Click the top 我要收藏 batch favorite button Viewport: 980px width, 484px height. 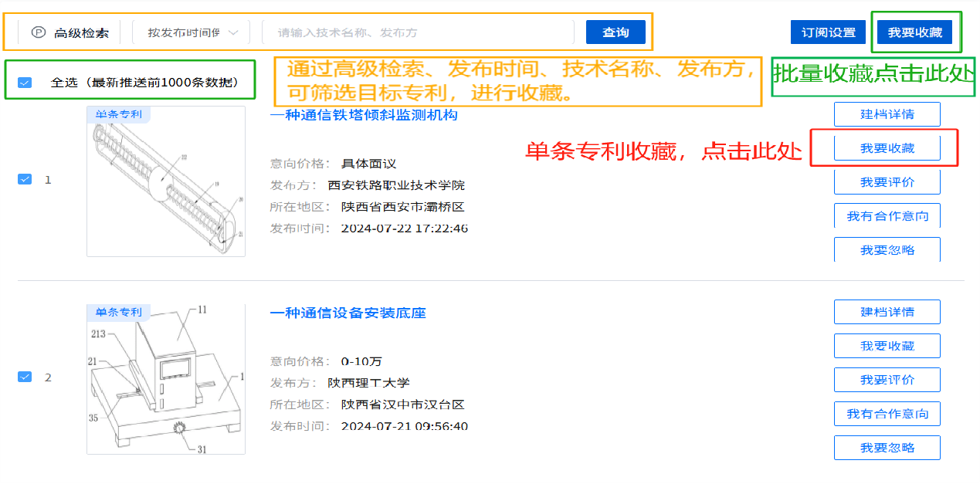point(914,32)
